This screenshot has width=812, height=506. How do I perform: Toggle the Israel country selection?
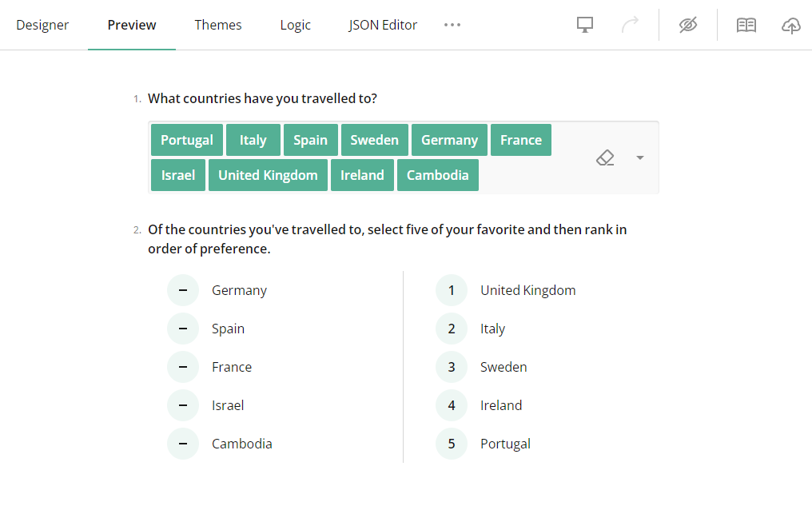(177, 174)
